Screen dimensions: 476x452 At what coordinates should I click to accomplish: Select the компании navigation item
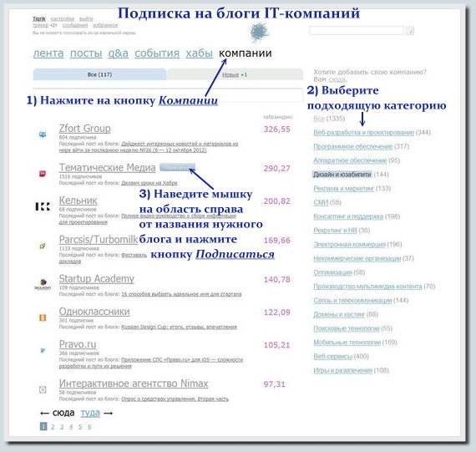click(x=246, y=53)
